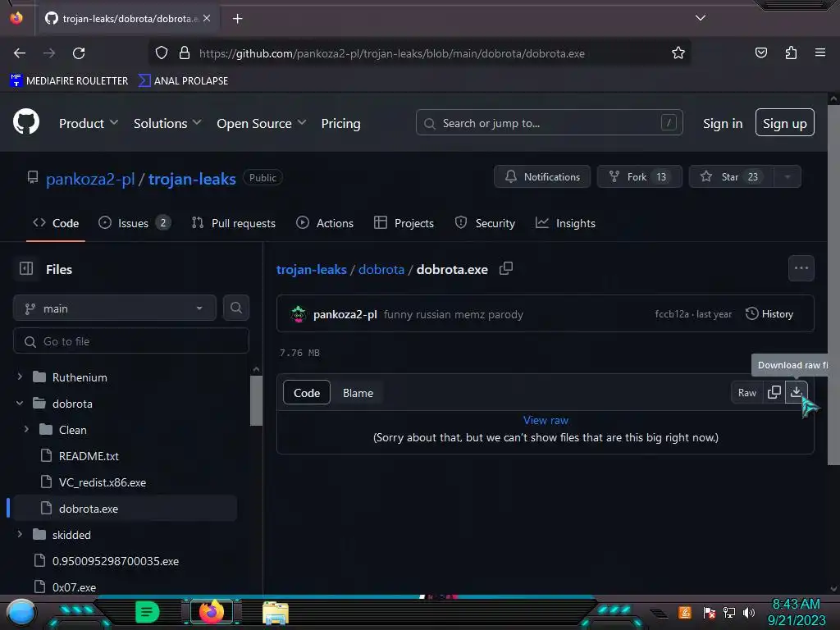Open the Issues tab
The width and height of the screenshot is (840, 630).
pyautogui.click(x=135, y=223)
